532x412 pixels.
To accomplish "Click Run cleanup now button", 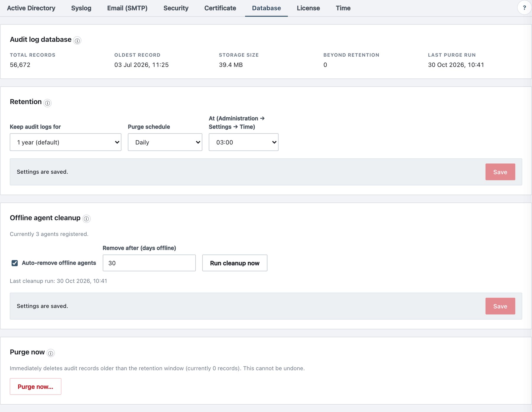I will coord(235,263).
